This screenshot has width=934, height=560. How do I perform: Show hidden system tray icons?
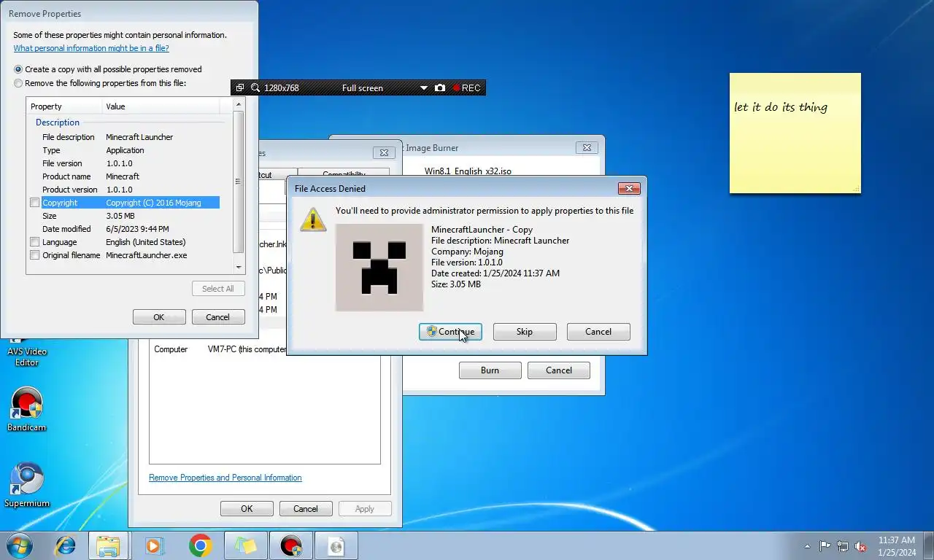click(807, 546)
